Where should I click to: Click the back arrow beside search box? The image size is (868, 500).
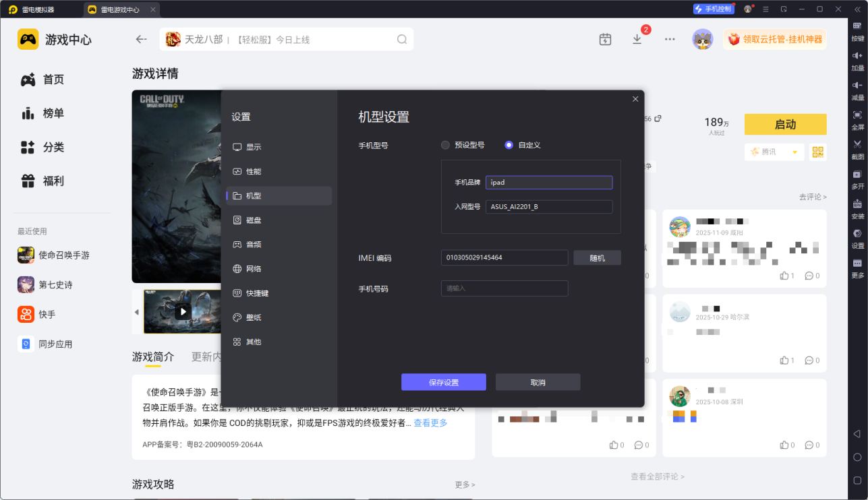pos(141,39)
